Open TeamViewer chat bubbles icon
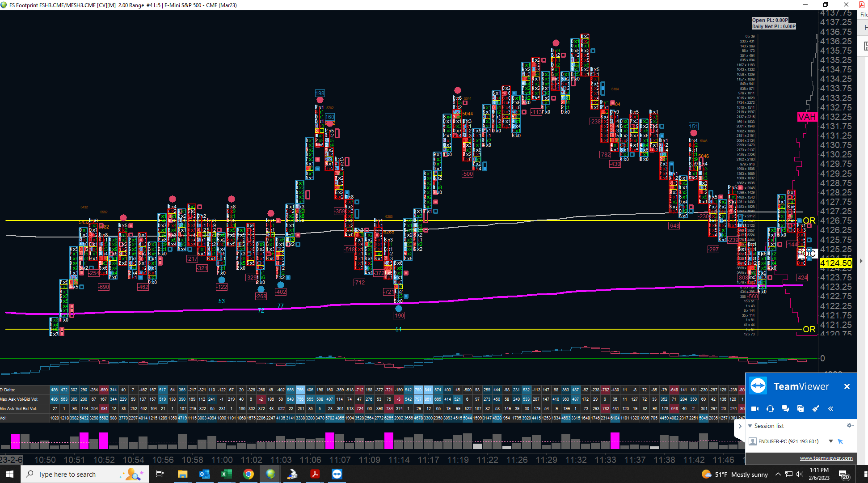This screenshot has height=483, width=868. click(x=785, y=409)
